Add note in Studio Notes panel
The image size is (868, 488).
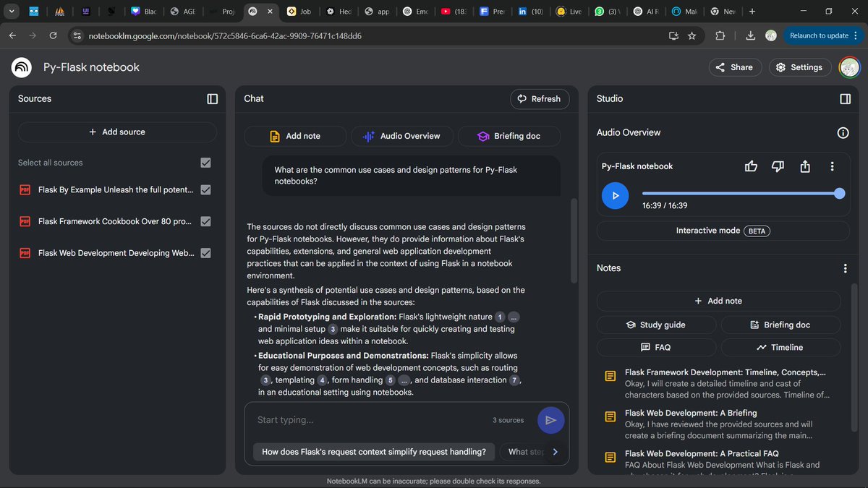(x=718, y=301)
